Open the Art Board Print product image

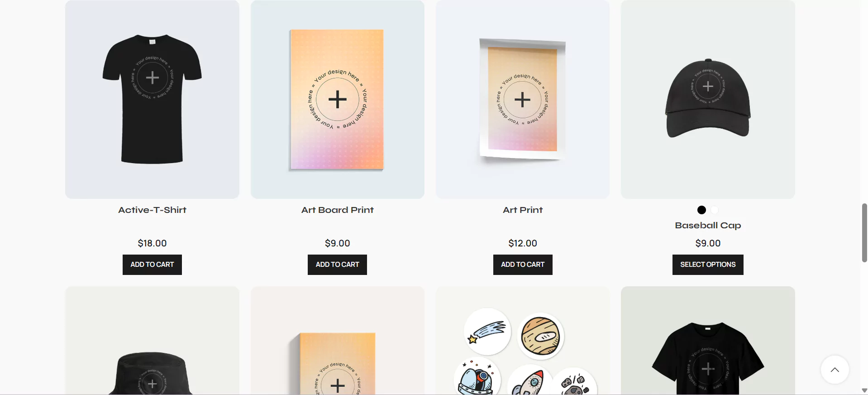coord(338,99)
